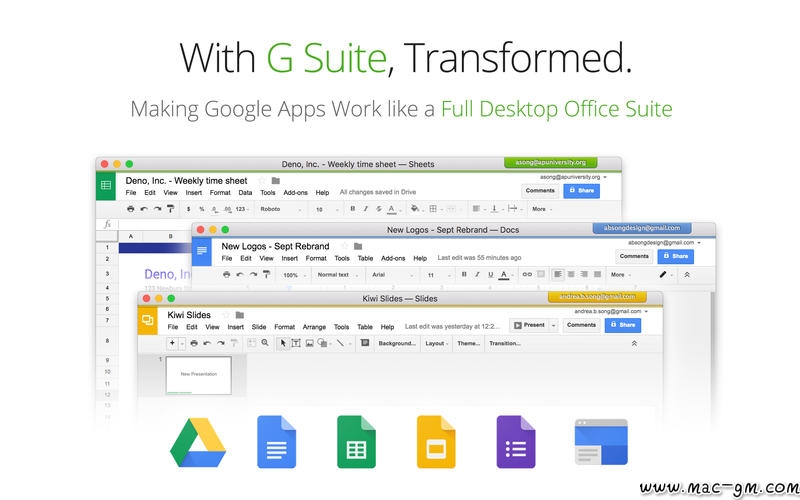Click the folder icon beside Deno, Inc. title
The width and height of the screenshot is (800, 500).
pos(276,181)
